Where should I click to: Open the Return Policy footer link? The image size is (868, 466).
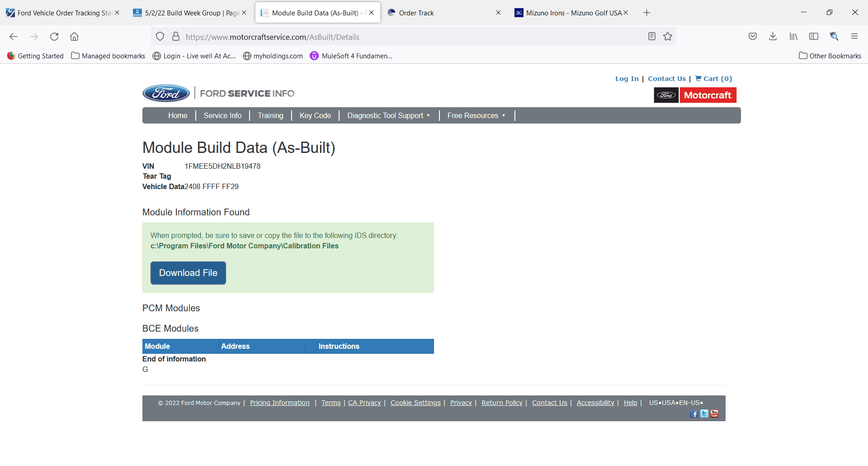pos(502,403)
